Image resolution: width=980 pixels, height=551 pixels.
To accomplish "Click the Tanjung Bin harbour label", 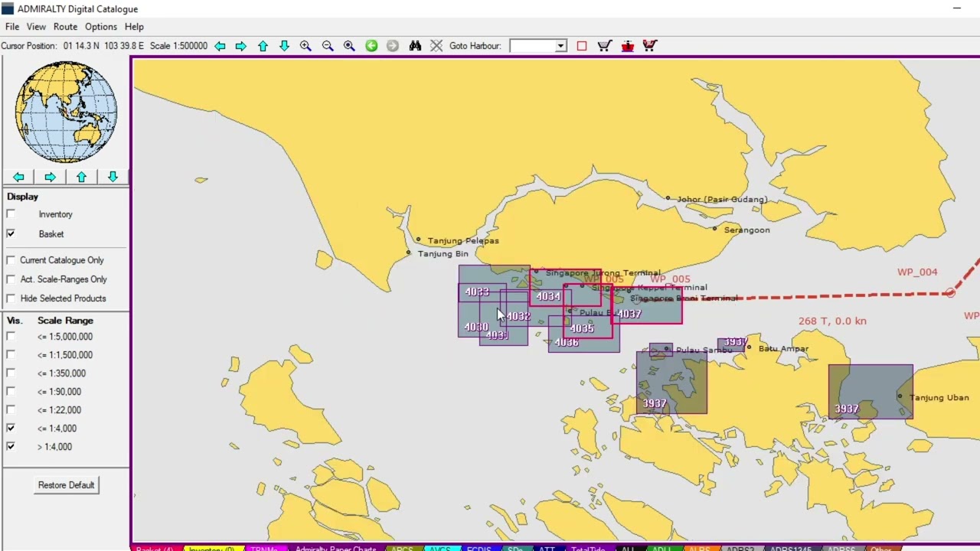I will (x=443, y=253).
